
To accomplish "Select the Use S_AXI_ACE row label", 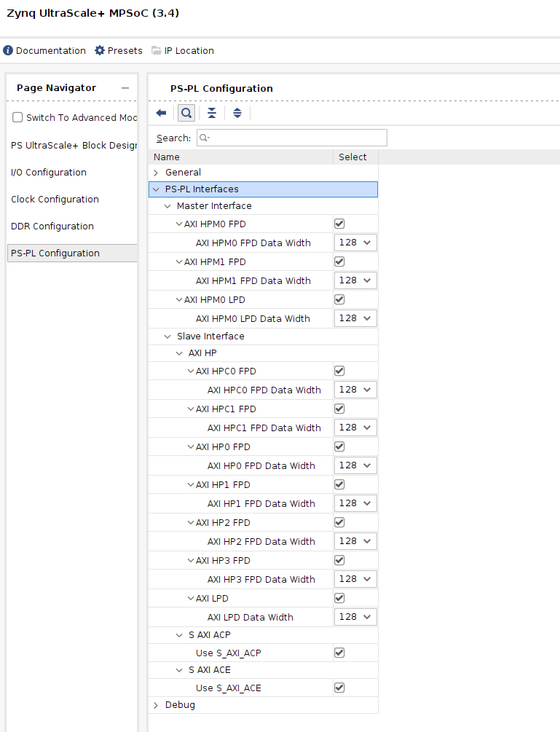I will [229, 688].
